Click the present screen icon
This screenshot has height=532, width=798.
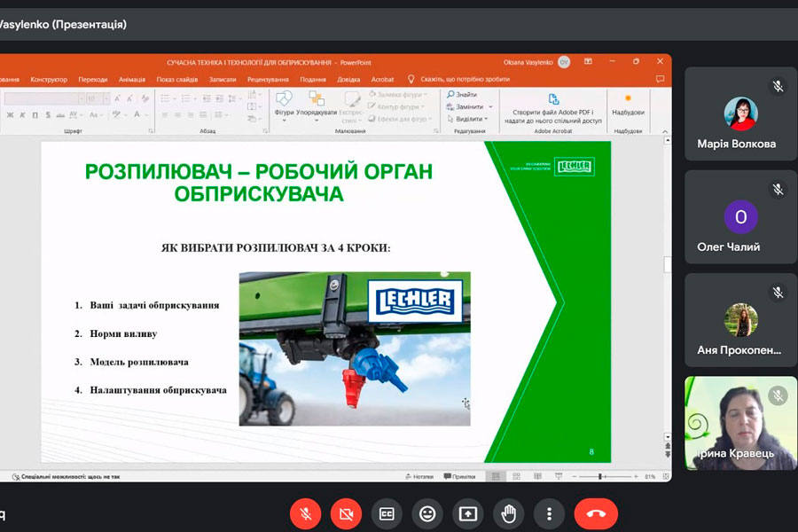468,513
